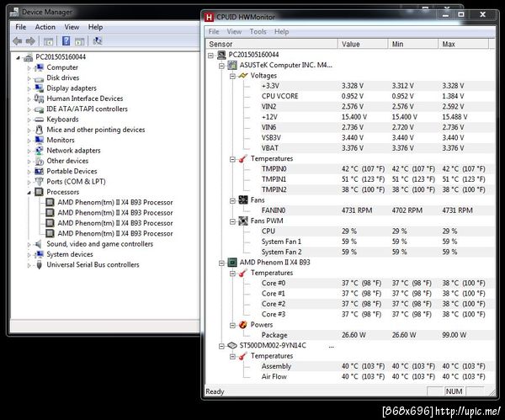
Task: Click Sensor column header
Action: pos(272,44)
